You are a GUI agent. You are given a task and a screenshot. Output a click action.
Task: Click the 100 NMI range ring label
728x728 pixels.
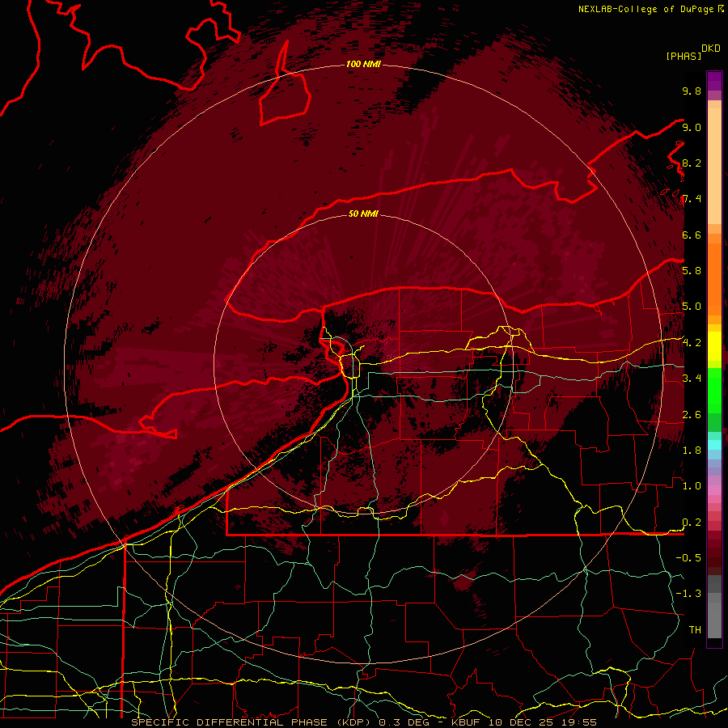click(363, 64)
